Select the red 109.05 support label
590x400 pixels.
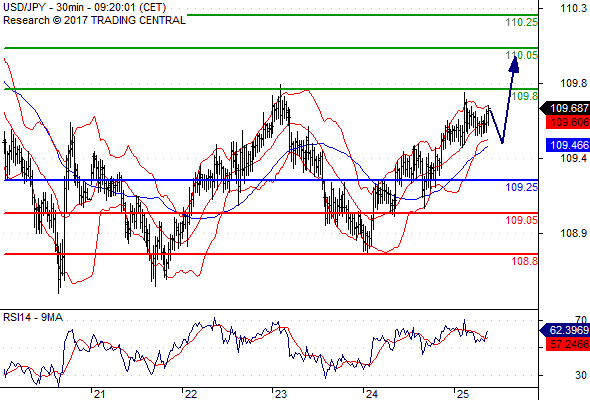click(522, 220)
